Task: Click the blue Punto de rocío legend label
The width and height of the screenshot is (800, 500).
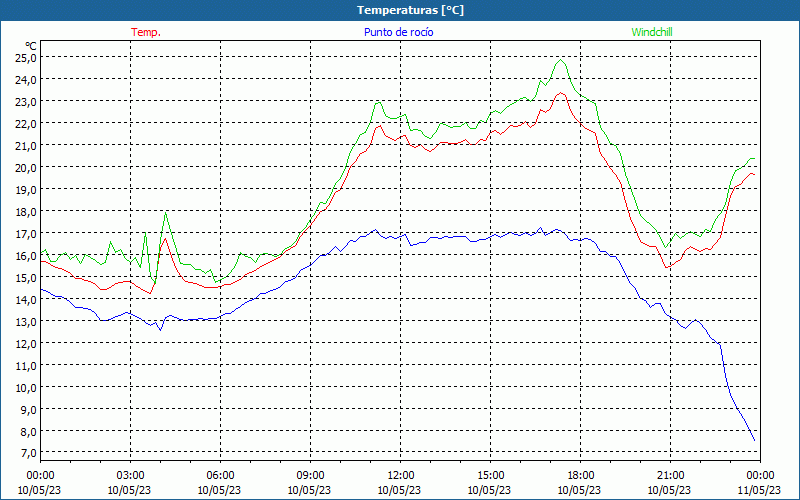Action: tap(398, 32)
